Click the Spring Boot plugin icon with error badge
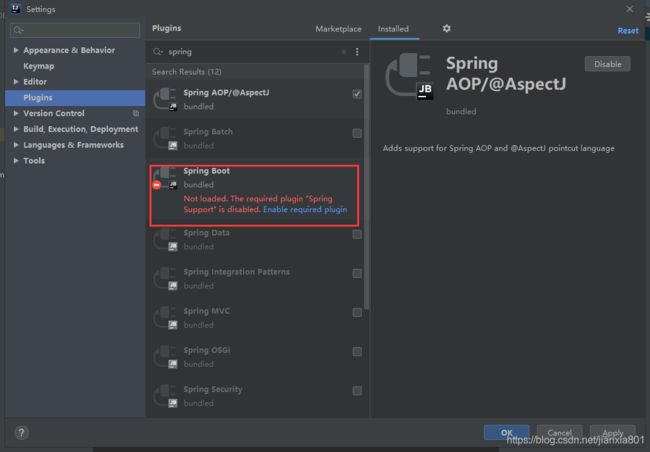 (165, 177)
